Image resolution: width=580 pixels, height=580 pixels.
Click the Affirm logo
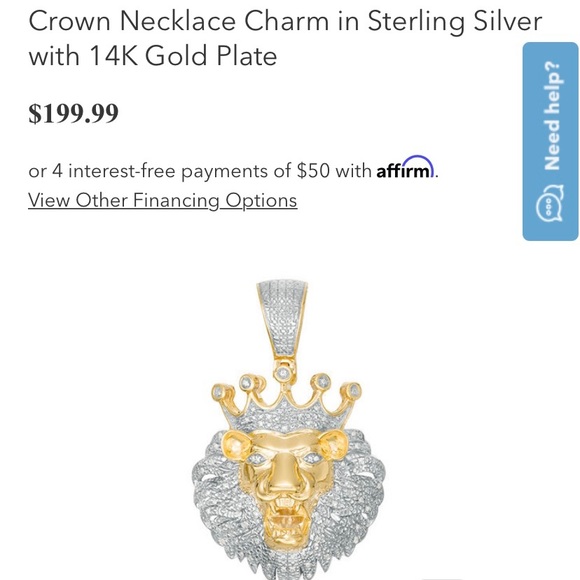coord(405,168)
